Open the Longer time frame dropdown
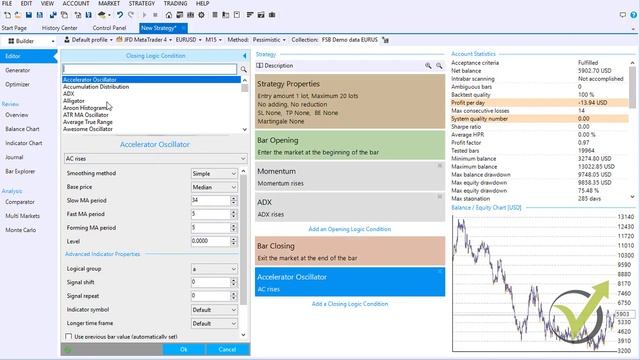The width and height of the screenshot is (640, 360). pyautogui.click(x=214, y=323)
